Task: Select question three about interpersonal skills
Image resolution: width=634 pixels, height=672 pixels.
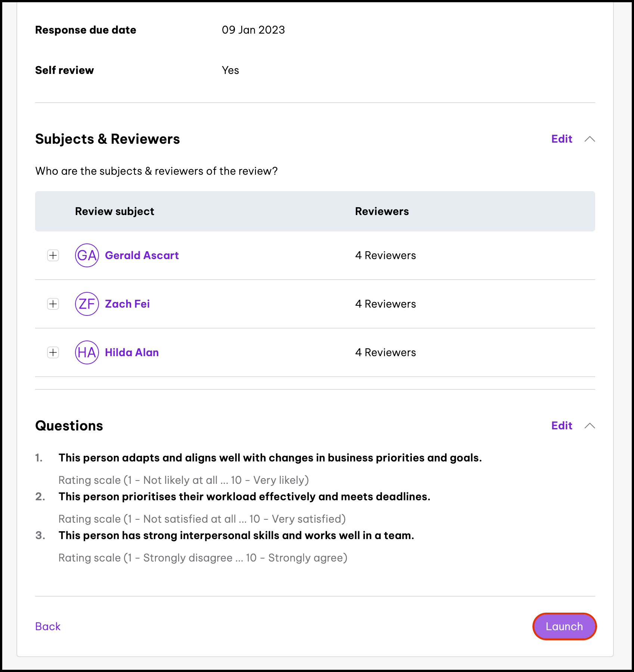Action: [236, 535]
